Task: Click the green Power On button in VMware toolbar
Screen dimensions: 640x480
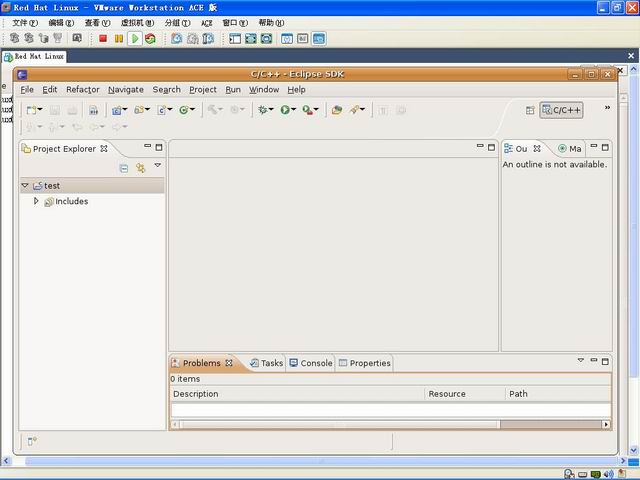Action: pyautogui.click(x=135, y=39)
